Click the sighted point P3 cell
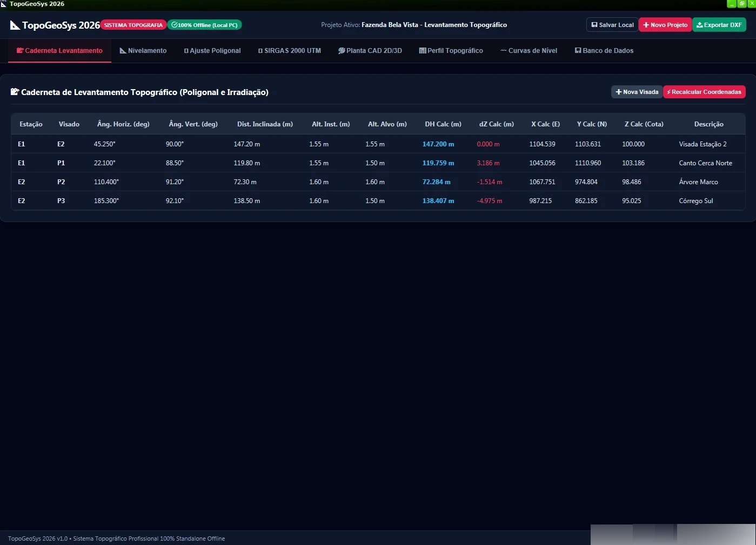 pyautogui.click(x=61, y=201)
